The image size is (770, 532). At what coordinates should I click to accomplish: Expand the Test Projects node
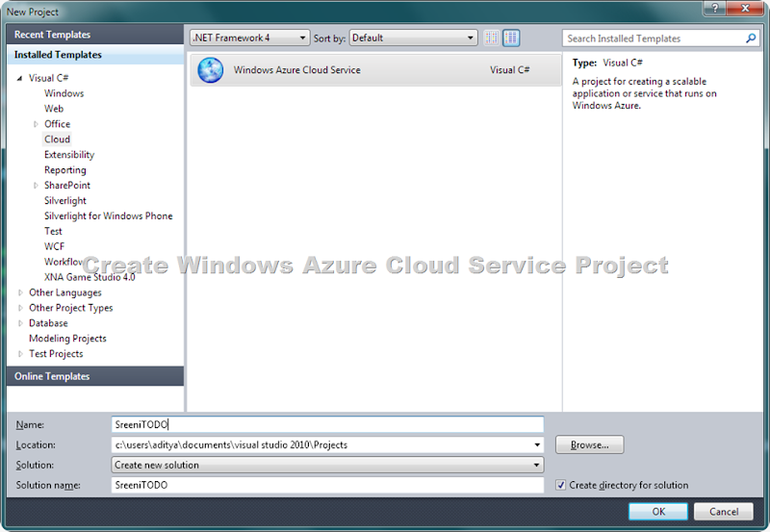point(20,354)
